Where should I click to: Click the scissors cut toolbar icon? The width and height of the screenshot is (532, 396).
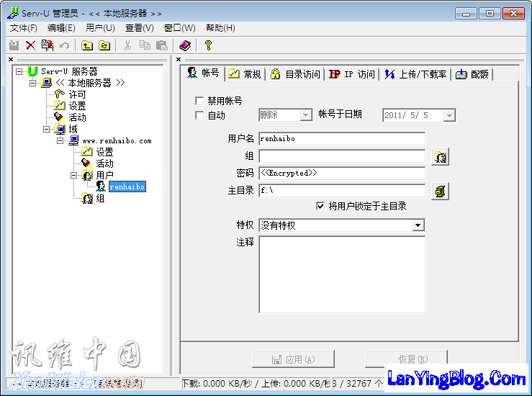tap(127, 45)
